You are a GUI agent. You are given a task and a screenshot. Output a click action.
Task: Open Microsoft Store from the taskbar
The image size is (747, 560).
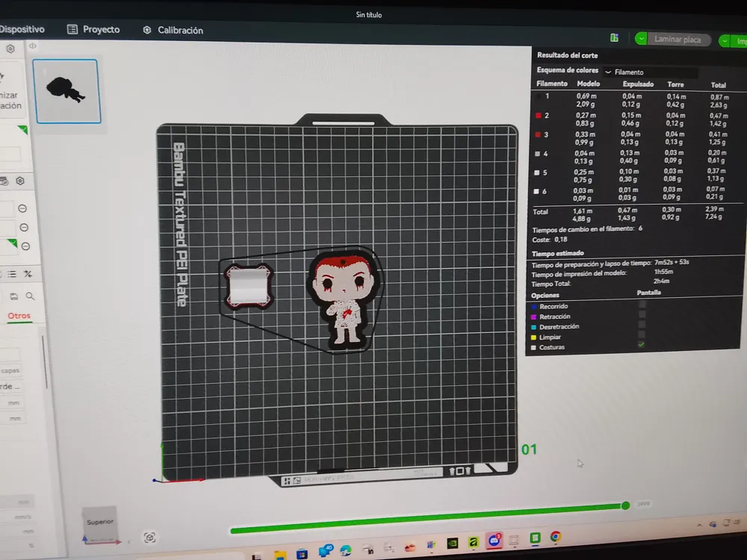tap(302, 554)
